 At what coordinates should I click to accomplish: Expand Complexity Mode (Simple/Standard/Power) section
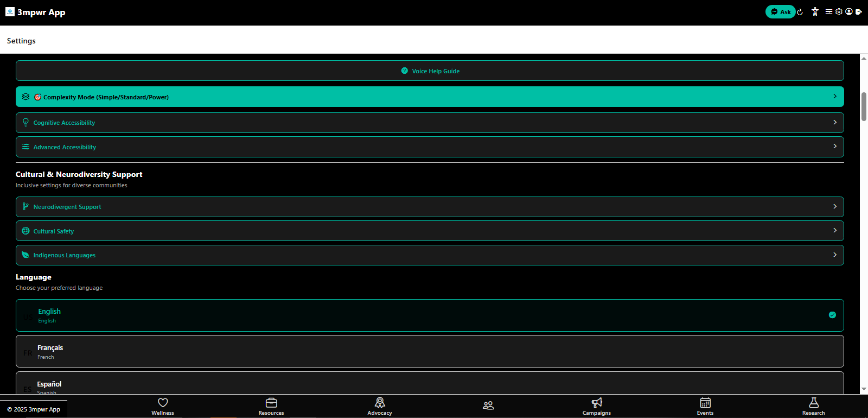(430, 97)
